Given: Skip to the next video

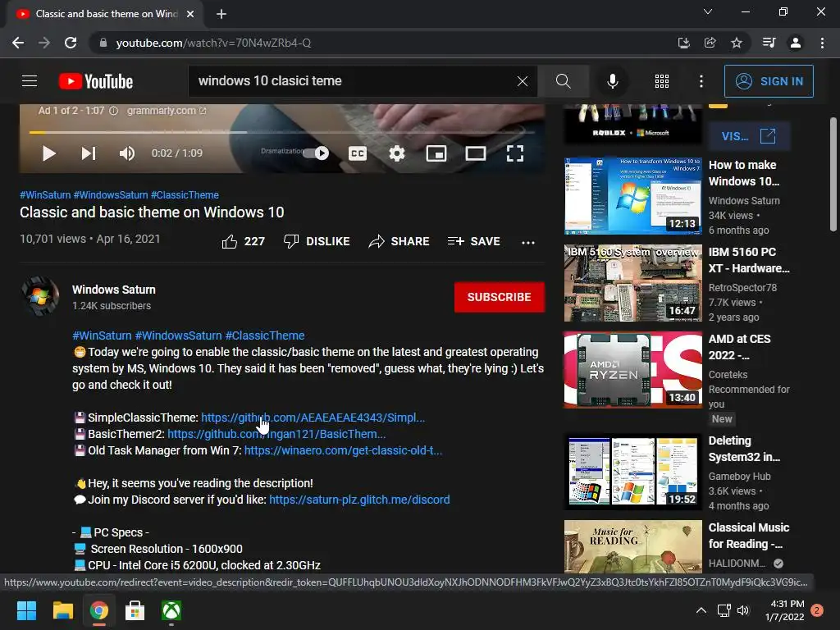Looking at the screenshot, I should tap(89, 153).
